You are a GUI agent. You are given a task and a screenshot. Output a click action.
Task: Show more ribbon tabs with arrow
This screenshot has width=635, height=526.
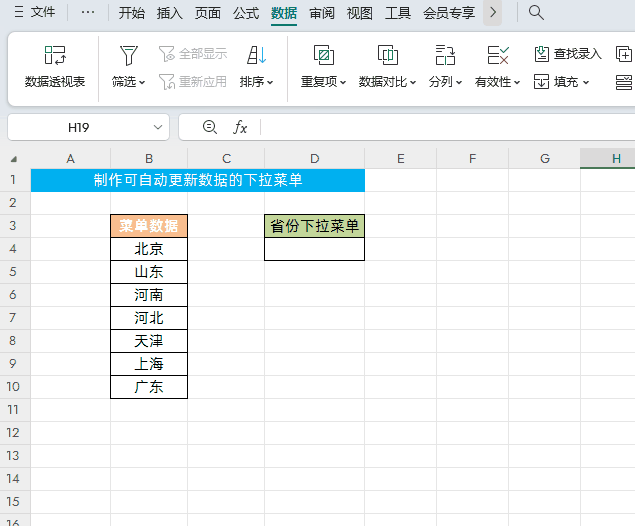click(x=492, y=13)
